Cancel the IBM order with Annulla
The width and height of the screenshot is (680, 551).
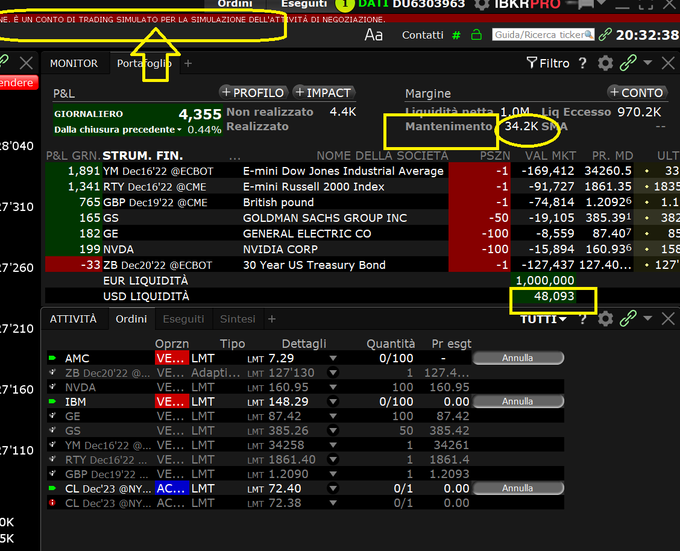pos(518,401)
